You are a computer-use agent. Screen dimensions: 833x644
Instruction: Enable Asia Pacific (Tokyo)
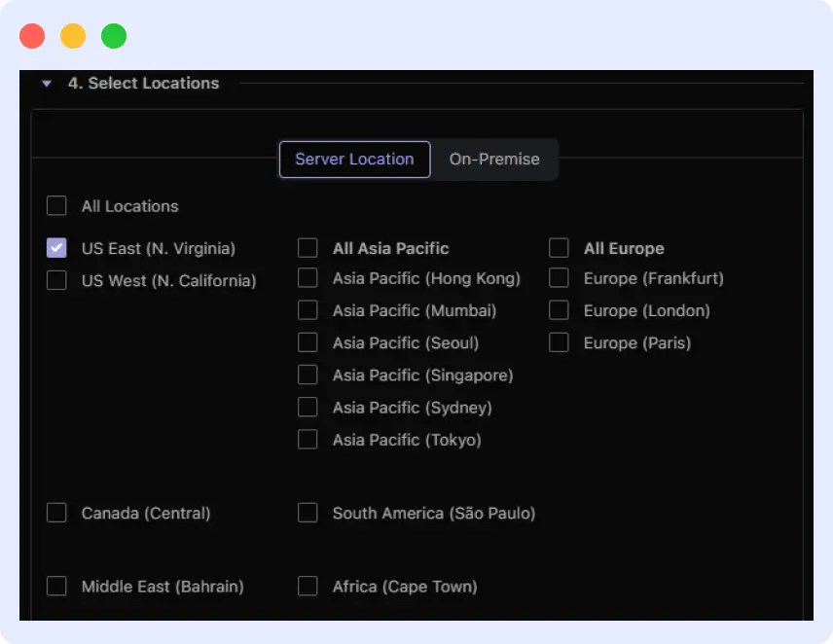[x=308, y=439]
